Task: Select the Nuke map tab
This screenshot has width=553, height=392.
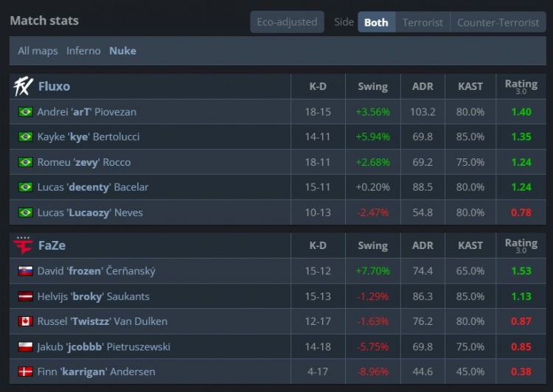Action: coord(122,51)
